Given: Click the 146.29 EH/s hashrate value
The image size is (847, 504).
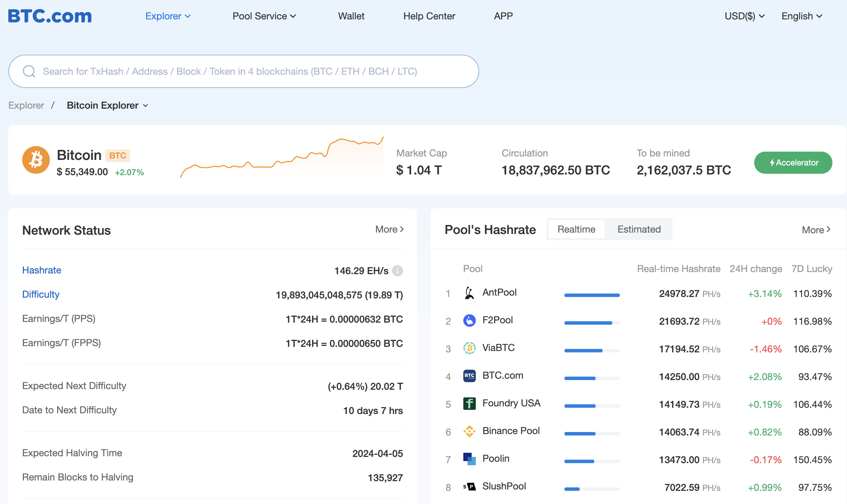Looking at the screenshot, I should (362, 271).
